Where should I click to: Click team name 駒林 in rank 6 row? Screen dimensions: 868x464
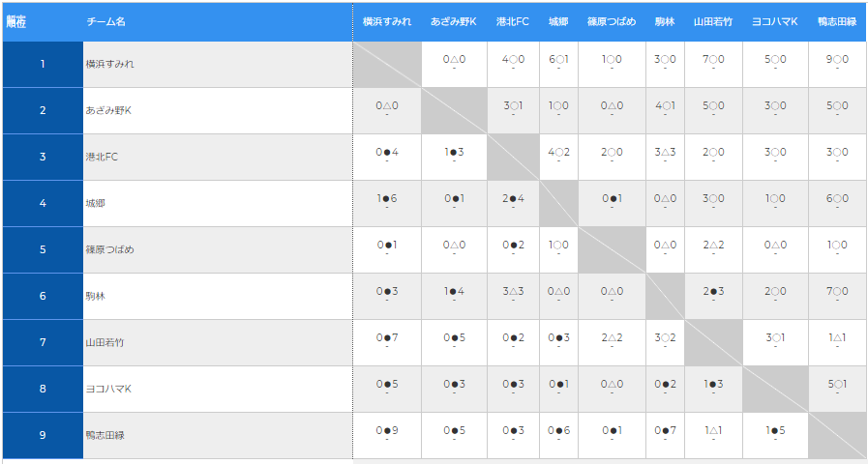click(95, 297)
